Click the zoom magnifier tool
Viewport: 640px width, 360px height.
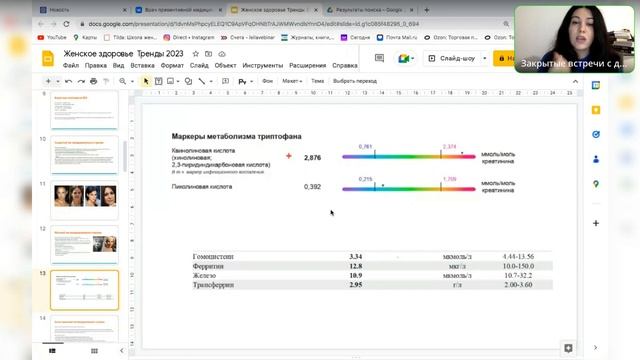tap(122, 81)
